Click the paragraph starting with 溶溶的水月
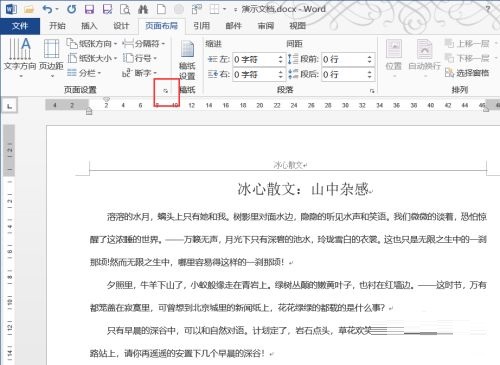The image size is (500, 365). pyautogui.click(x=288, y=239)
